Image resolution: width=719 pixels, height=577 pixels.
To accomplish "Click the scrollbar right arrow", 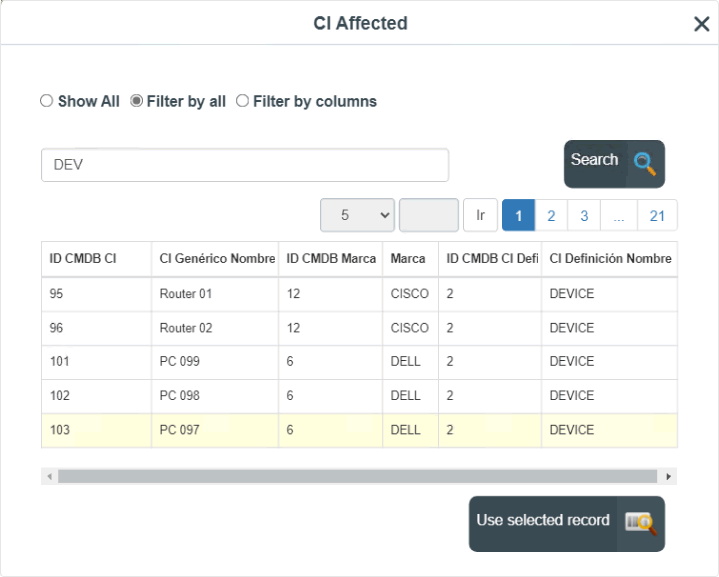I will coord(669,477).
